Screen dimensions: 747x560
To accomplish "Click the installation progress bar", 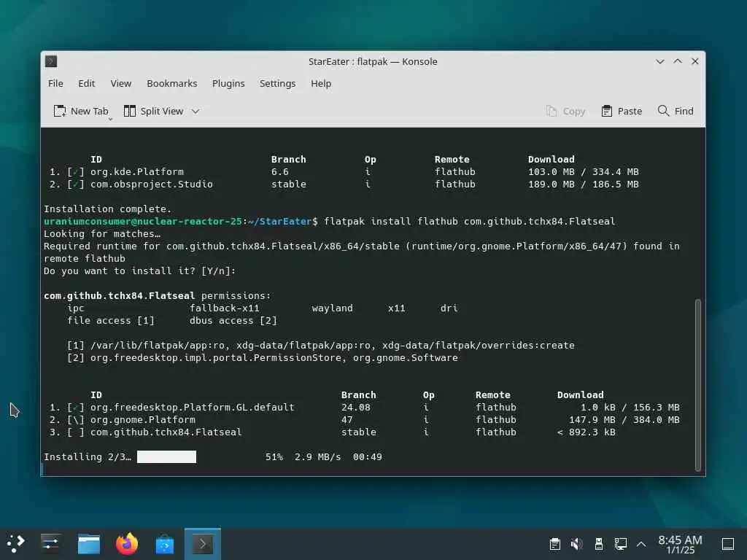I will pyautogui.click(x=166, y=456).
